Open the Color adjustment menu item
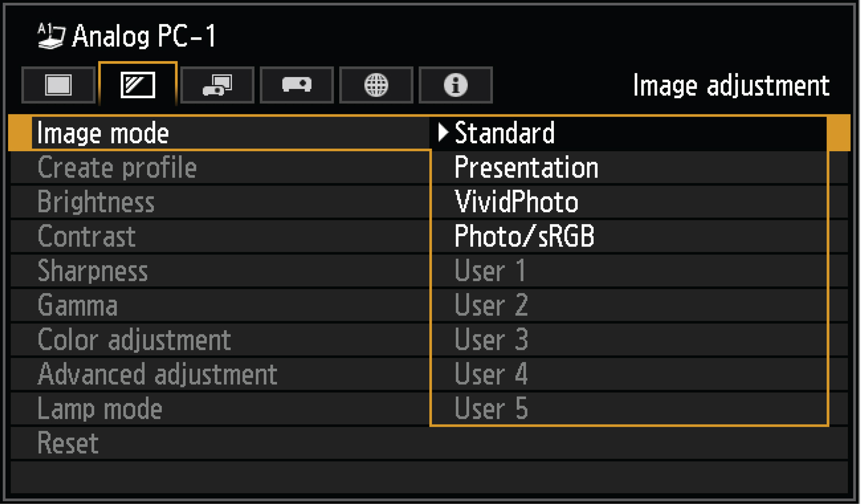Image resolution: width=862 pixels, height=504 pixels. pyautogui.click(x=134, y=340)
